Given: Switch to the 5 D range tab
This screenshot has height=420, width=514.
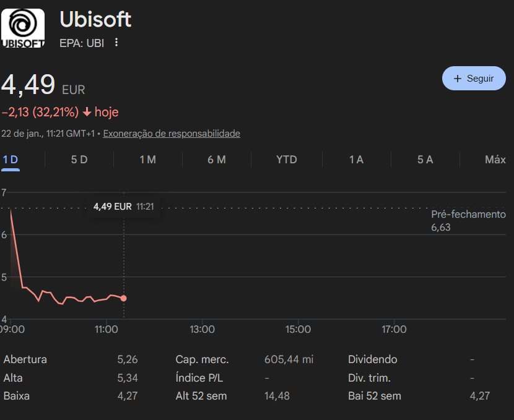Looking at the screenshot, I should (x=79, y=160).
